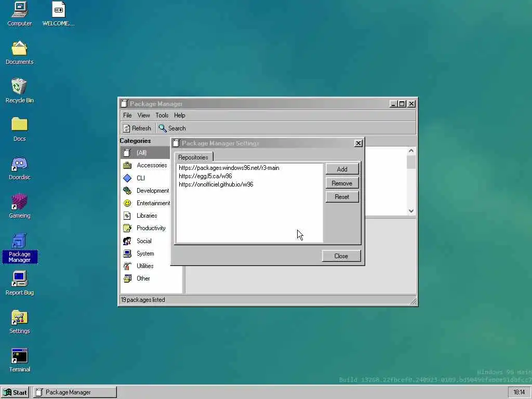Image resolution: width=532 pixels, height=399 pixels.
Task: Select the onofficiel.github.io/w96 repository entry
Action: (249, 184)
